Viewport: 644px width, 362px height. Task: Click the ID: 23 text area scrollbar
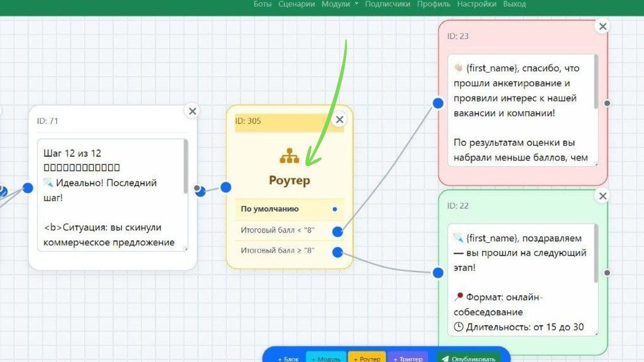[x=596, y=81]
